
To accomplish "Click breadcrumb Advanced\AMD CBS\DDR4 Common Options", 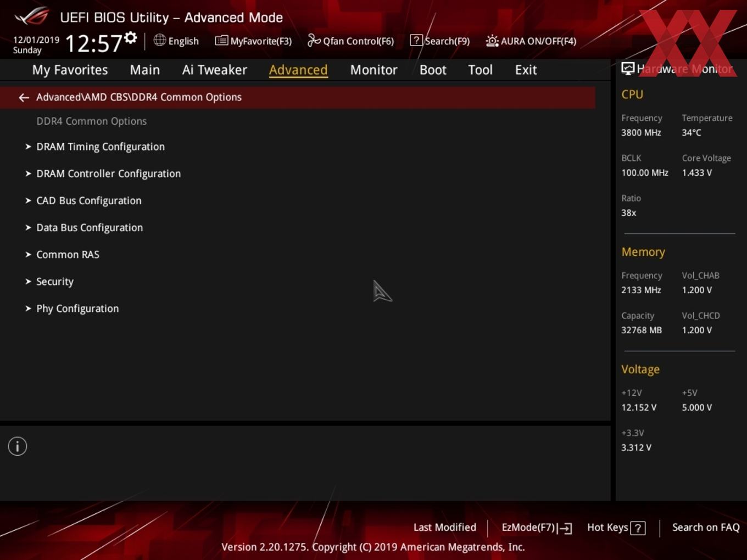I will pos(139,97).
